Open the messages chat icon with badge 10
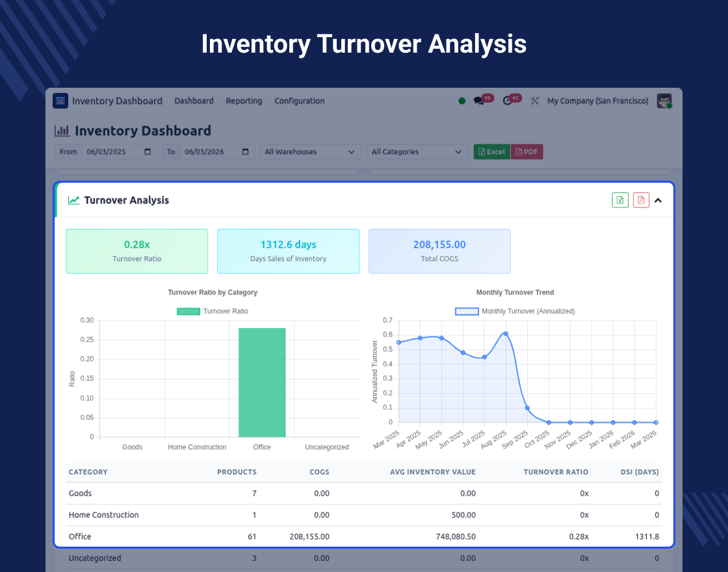The image size is (728, 572). click(x=478, y=101)
